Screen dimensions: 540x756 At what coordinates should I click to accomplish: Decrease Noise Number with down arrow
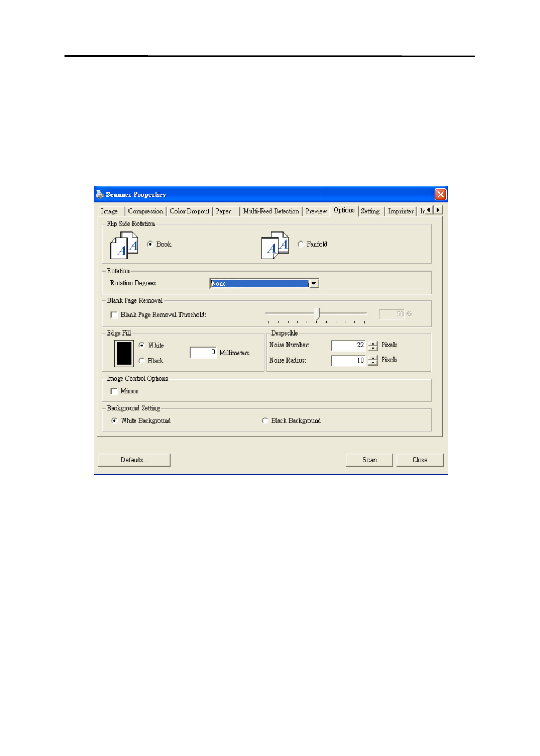click(x=372, y=348)
